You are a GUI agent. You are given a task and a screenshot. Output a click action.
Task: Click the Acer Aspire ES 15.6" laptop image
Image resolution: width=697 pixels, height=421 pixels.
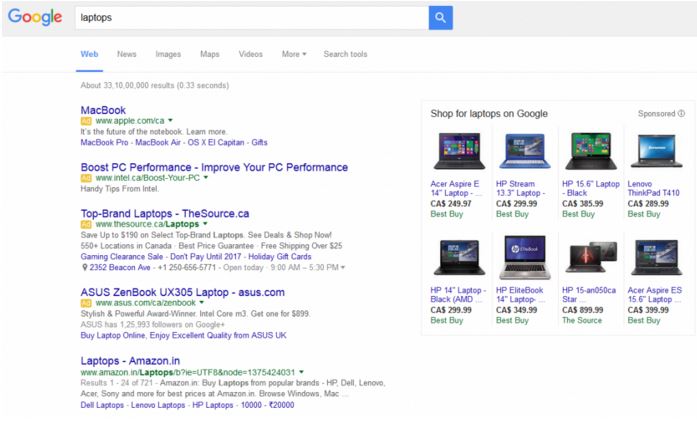pos(657,257)
